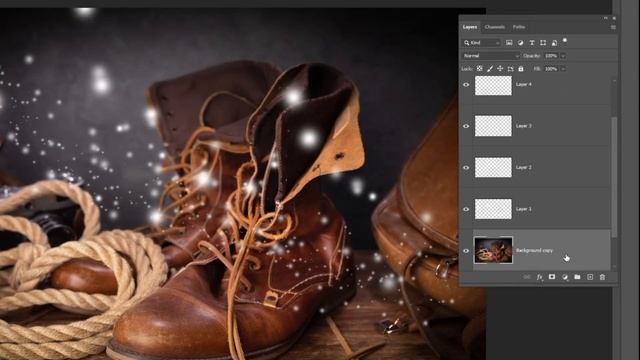Screen dimensions: 640x360
Task: Click the Opacity percentage field
Action: (x=551, y=56)
